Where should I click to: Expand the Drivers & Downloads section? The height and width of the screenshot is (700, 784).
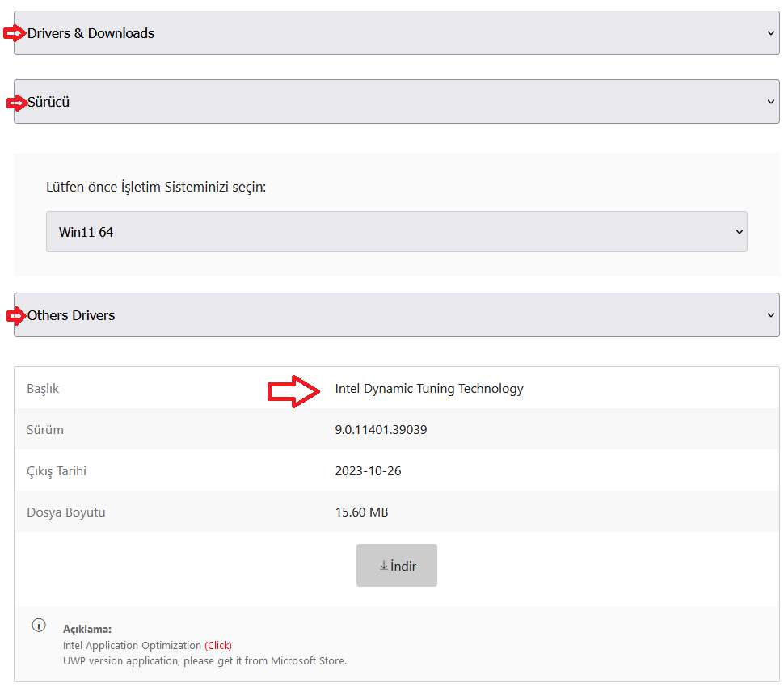pos(397,33)
